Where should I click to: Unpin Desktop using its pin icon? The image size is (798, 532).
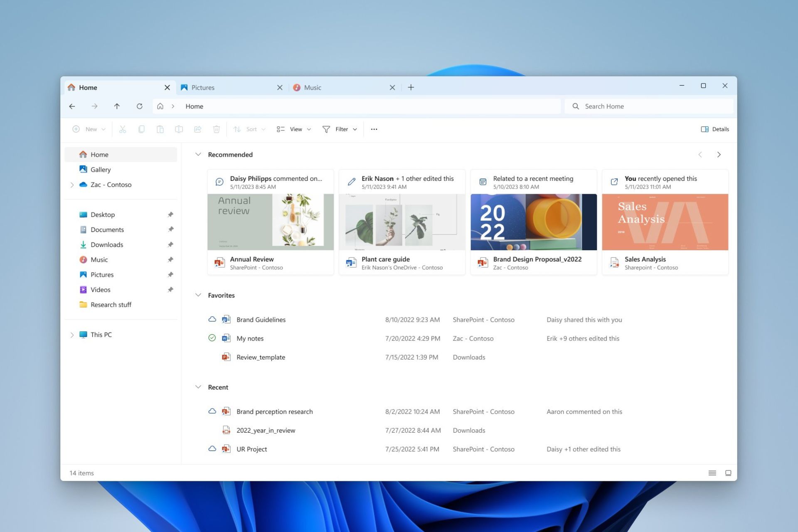click(170, 214)
